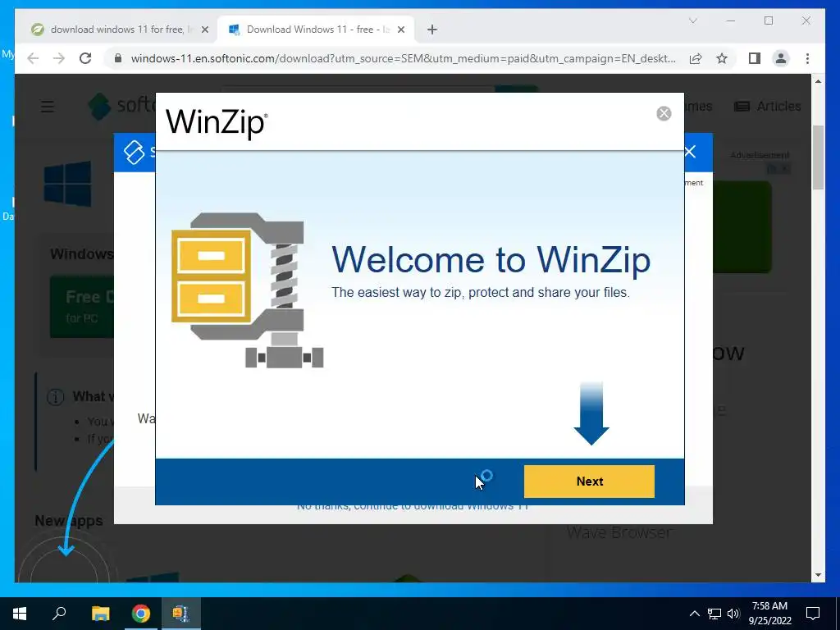Click the yellow Next button in WinZip installer
840x630 pixels.
pyautogui.click(x=589, y=481)
